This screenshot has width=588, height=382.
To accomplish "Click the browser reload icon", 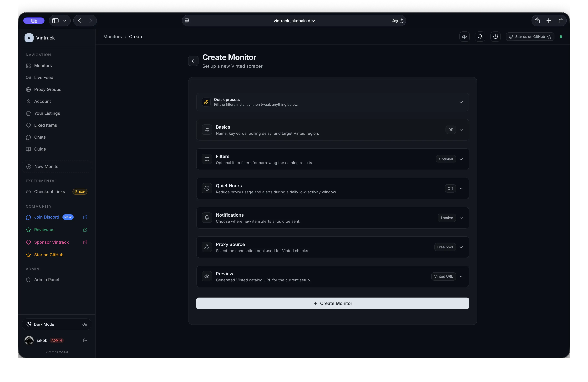I will (401, 21).
